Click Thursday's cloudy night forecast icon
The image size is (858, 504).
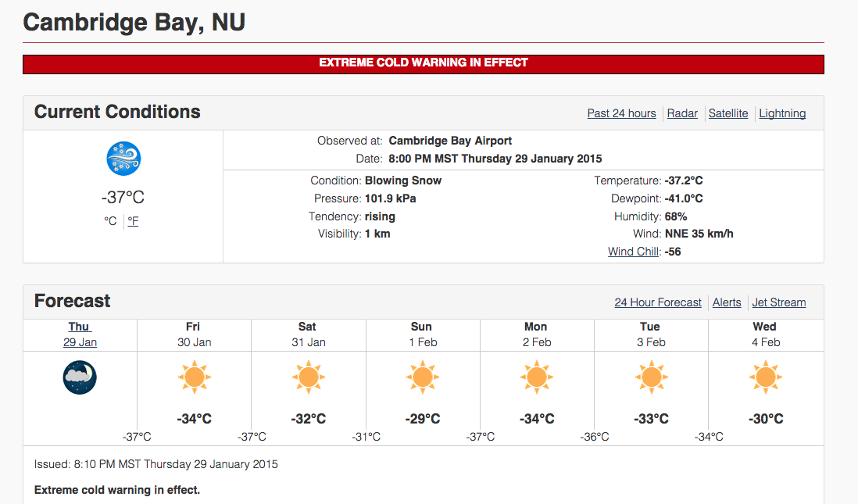tap(80, 377)
